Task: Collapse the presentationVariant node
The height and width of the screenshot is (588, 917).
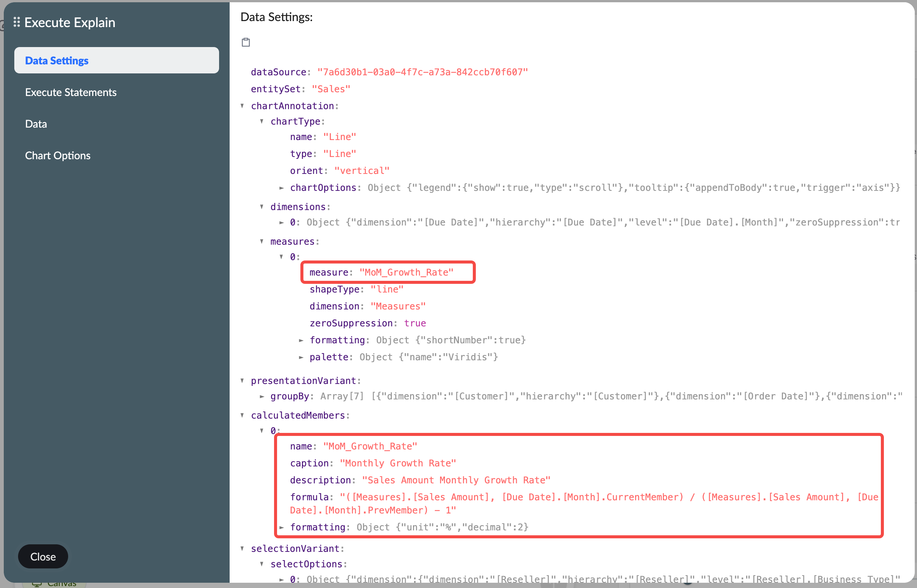Action: pyautogui.click(x=243, y=381)
